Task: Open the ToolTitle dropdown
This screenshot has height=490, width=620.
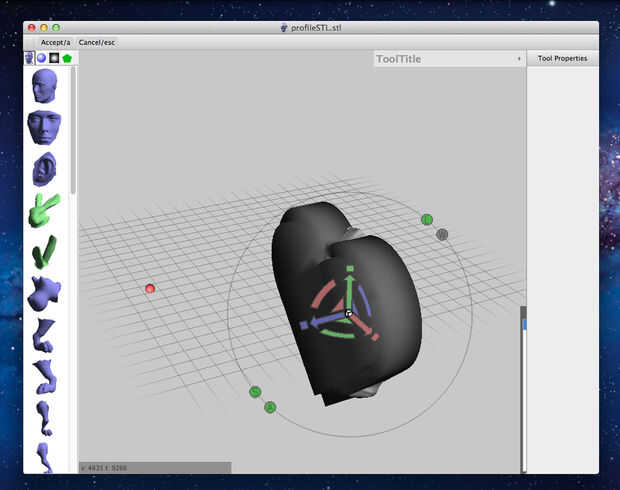Action: coord(449,59)
